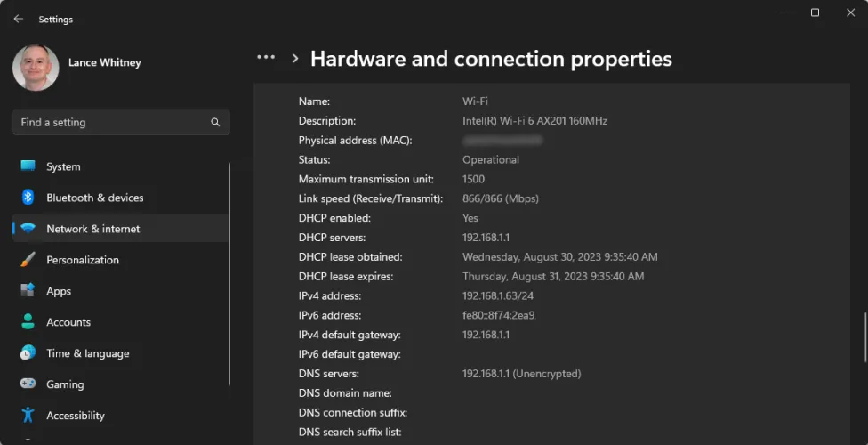Viewport: 868px width, 445px height.
Task: Click the Lance Whitney profile picture
Action: 36,68
